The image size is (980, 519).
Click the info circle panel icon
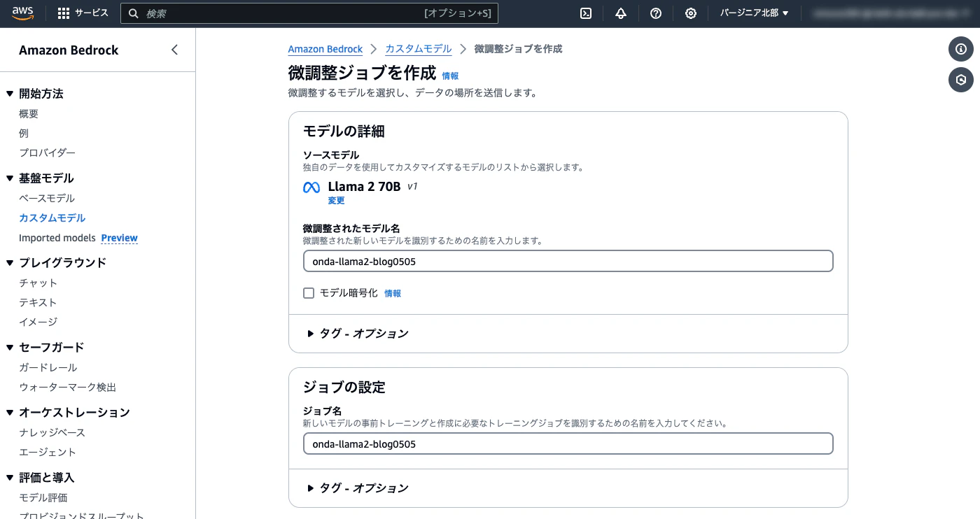961,49
